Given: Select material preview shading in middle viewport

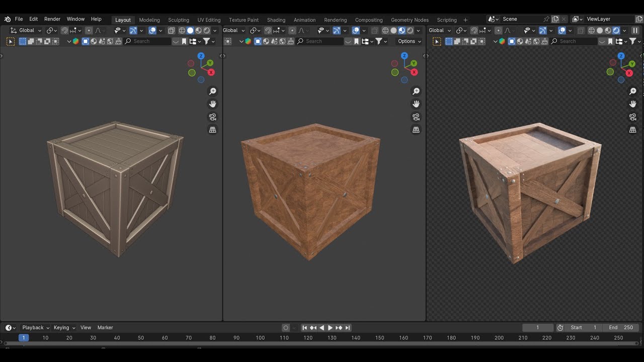Looking at the screenshot, I should [401, 31].
